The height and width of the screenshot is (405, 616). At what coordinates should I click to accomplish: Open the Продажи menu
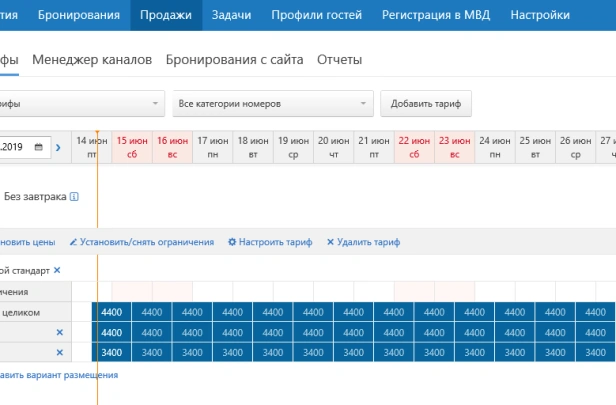(x=166, y=15)
